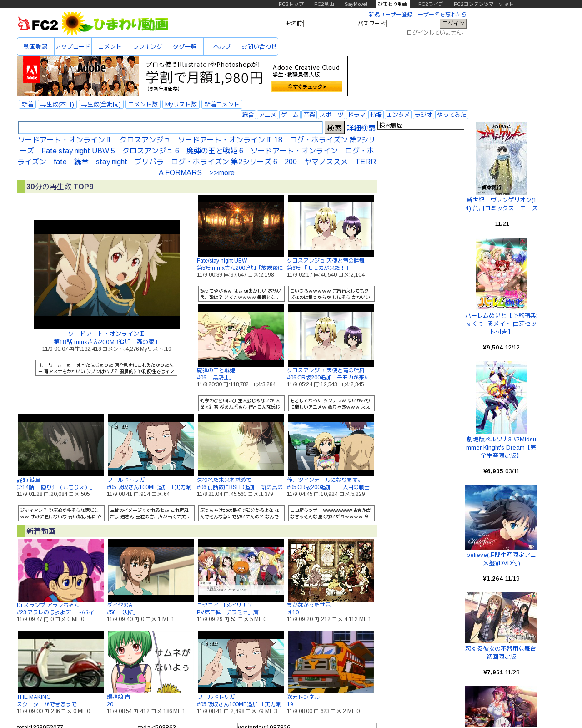Image resolution: width=582 pixels, height=728 pixels.
Task: Click the プリパラ tag link
Action: point(149,162)
